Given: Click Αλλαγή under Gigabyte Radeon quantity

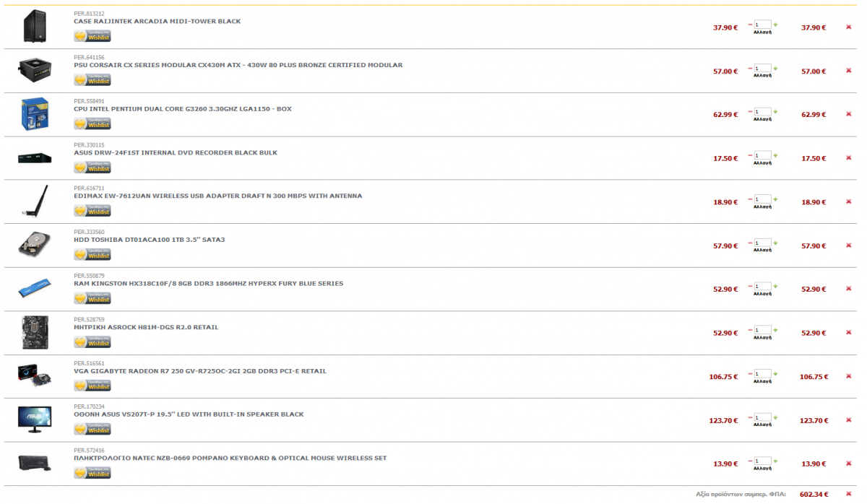Looking at the screenshot, I should pos(762,381).
